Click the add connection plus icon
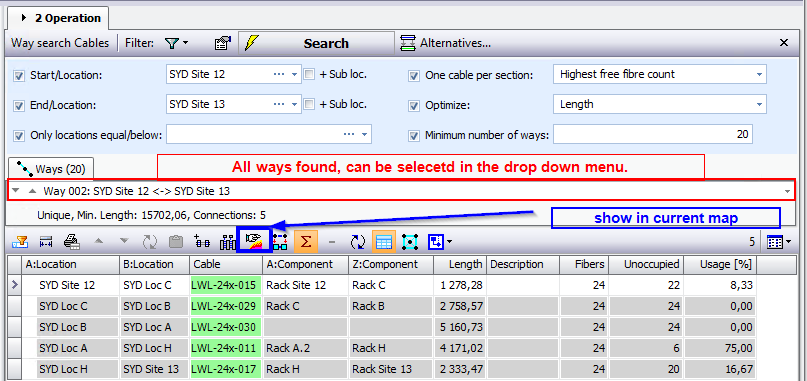Viewport: 807px width, 381px height. (202, 241)
